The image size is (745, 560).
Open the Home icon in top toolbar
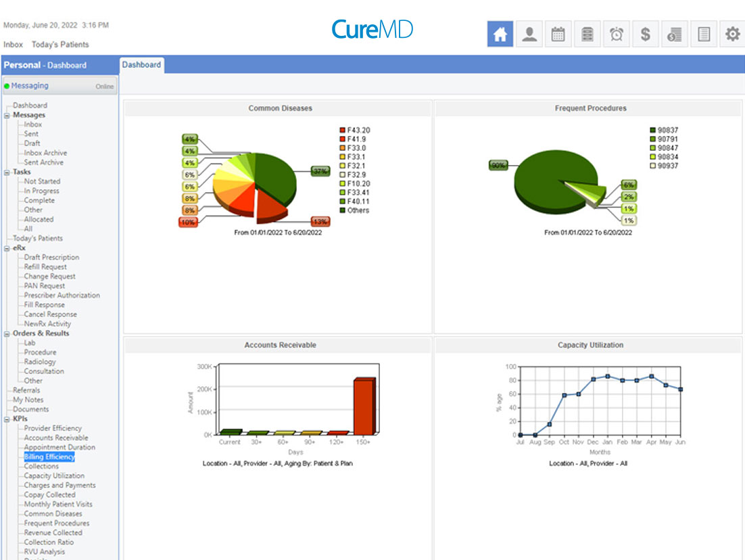tap(500, 34)
